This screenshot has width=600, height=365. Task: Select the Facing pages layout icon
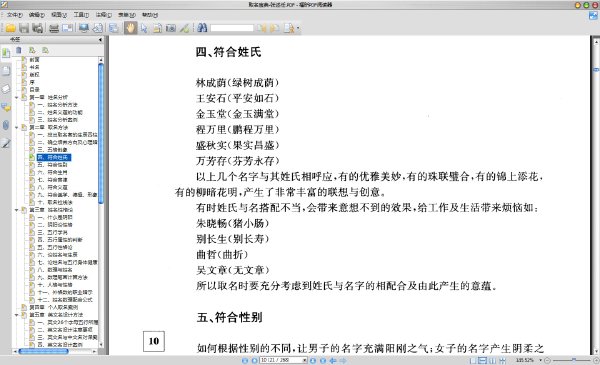pyautogui.click(x=492, y=360)
